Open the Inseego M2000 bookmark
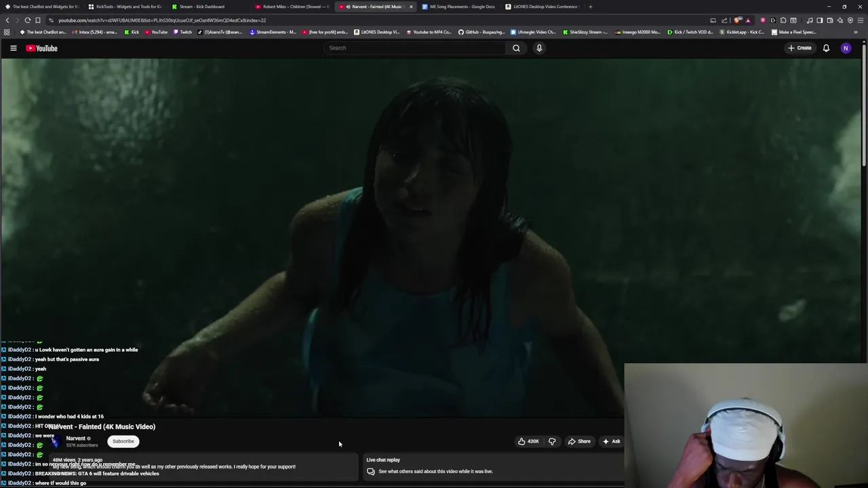The image size is (868, 488). pos(638,32)
